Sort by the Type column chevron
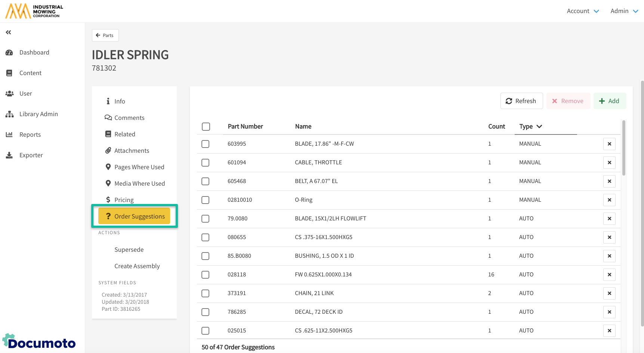 pos(539,127)
